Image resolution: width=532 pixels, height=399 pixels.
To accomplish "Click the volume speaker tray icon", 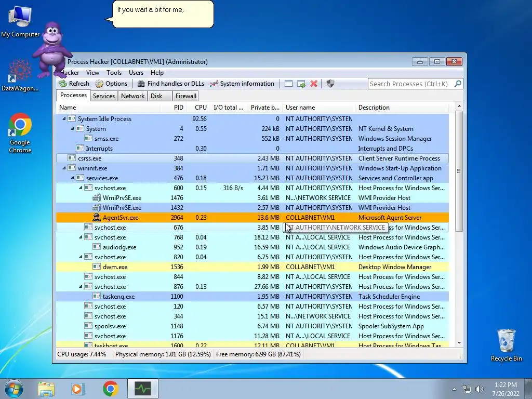I will pyautogui.click(x=480, y=389).
